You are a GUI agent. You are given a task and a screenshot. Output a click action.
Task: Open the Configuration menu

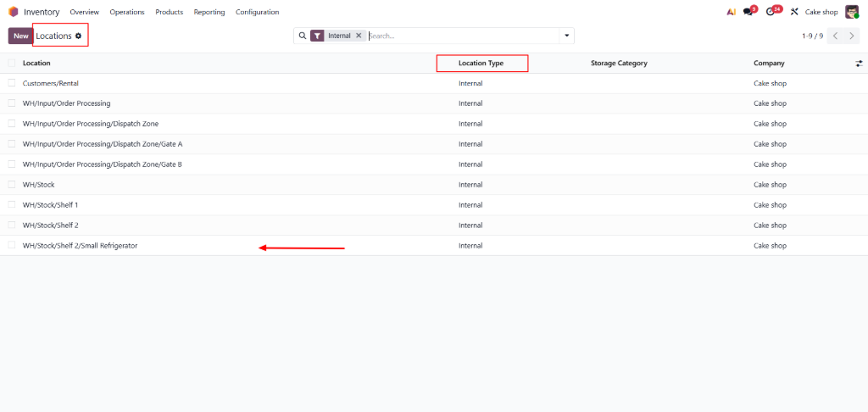[257, 12]
